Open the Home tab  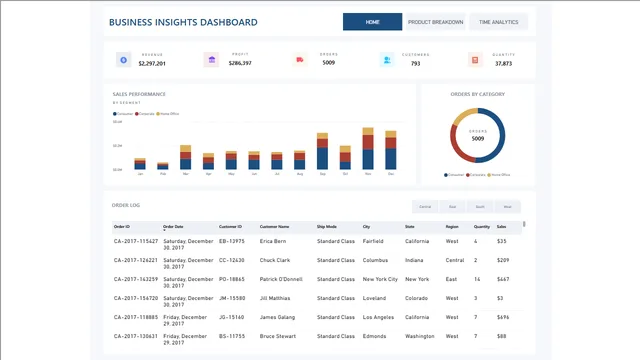[372, 22]
